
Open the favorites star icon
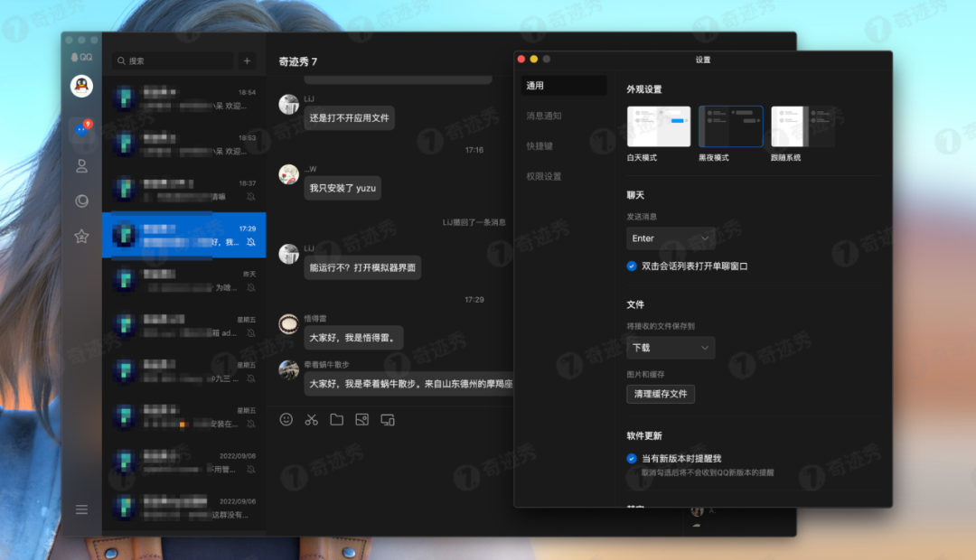pyautogui.click(x=81, y=237)
